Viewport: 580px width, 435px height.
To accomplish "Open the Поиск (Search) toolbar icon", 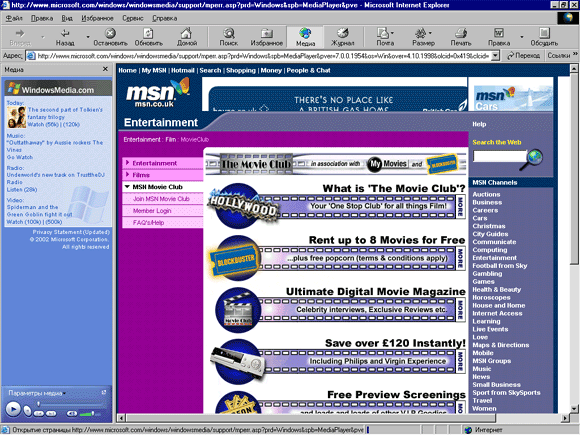I will [229, 34].
